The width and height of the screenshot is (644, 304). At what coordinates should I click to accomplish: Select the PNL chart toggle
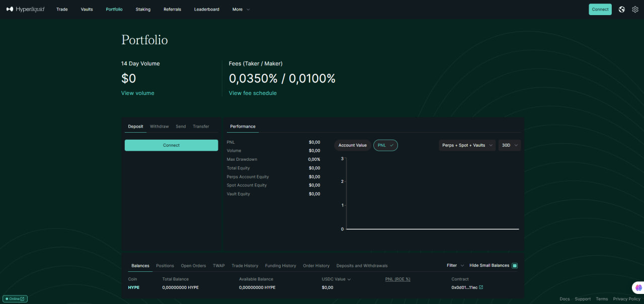(385, 145)
